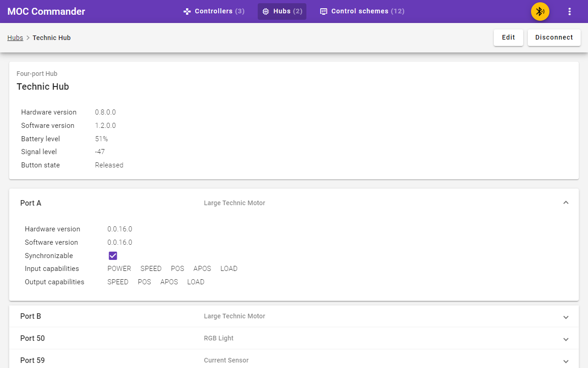Click Large Technic Motor label in Port B
The width and height of the screenshot is (588, 368).
pyautogui.click(x=234, y=316)
